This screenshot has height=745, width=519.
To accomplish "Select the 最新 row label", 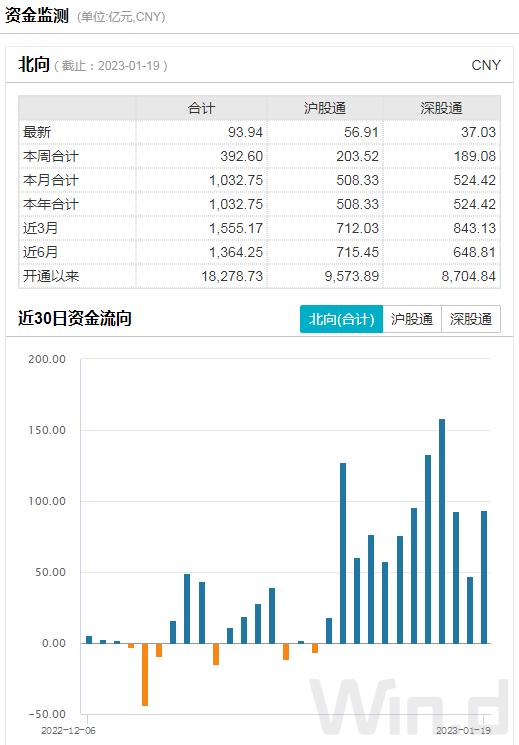I will click(37, 132).
